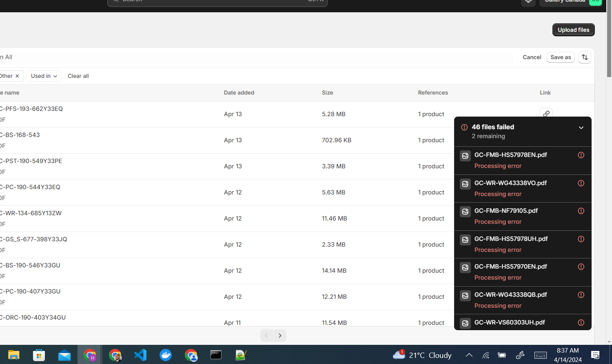Open the terminal from the taskbar
Image resolution: width=612 pixels, height=364 pixels.
point(216,355)
